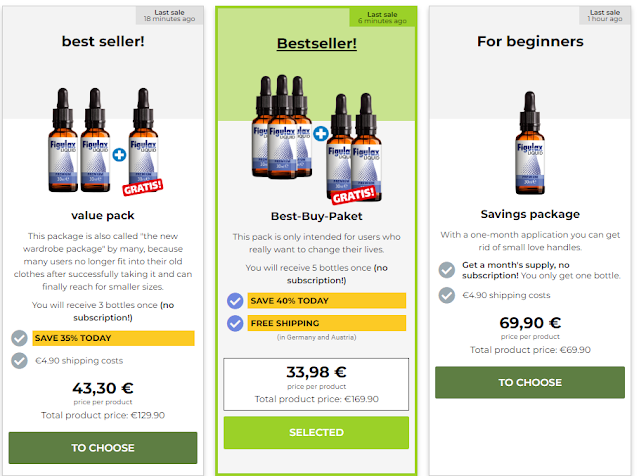Click the underlined Bestseller! heading

click(x=315, y=46)
